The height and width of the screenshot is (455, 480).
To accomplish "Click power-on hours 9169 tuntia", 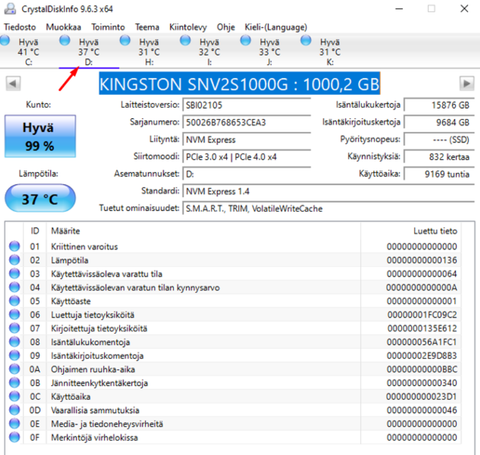I will point(439,174).
